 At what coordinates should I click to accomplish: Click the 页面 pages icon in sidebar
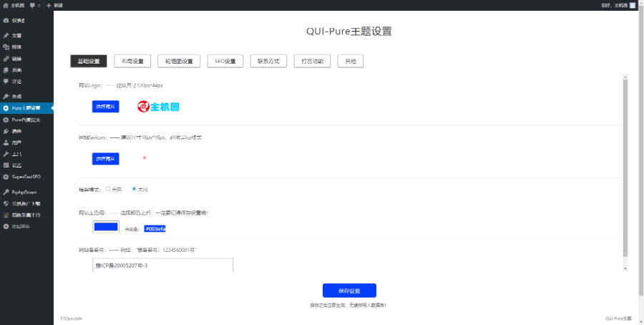(x=6, y=69)
